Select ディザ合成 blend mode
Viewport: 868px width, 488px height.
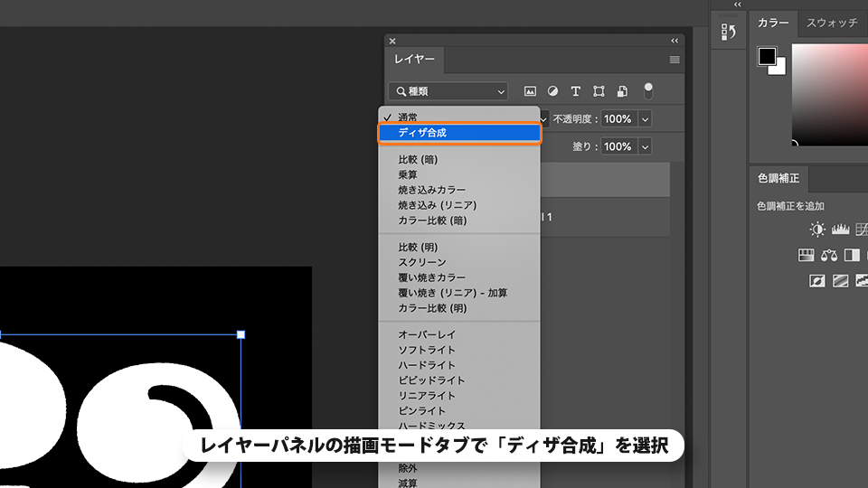(459, 133)
